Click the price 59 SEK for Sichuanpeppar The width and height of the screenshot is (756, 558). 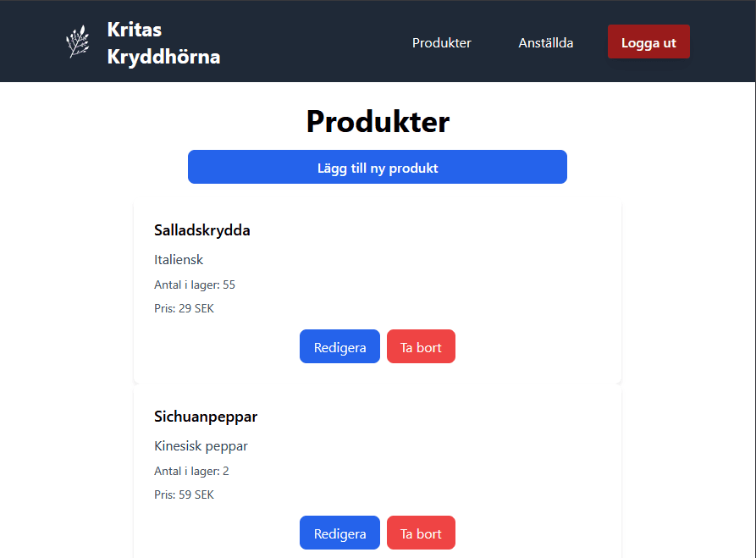(x=184, y=494)
